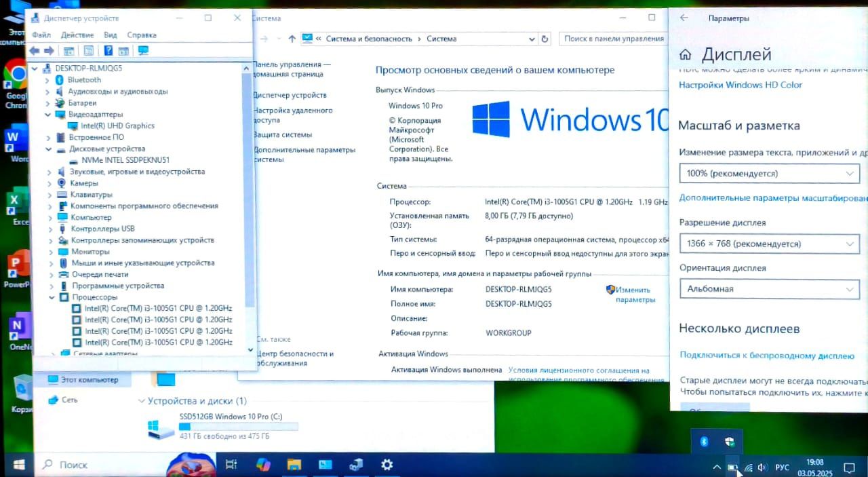Select Этот компьютер in Explorer sidebar

coord(83,380)
